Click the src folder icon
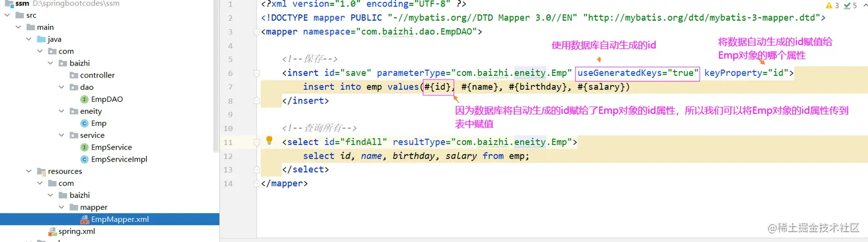 coord(18,15)
